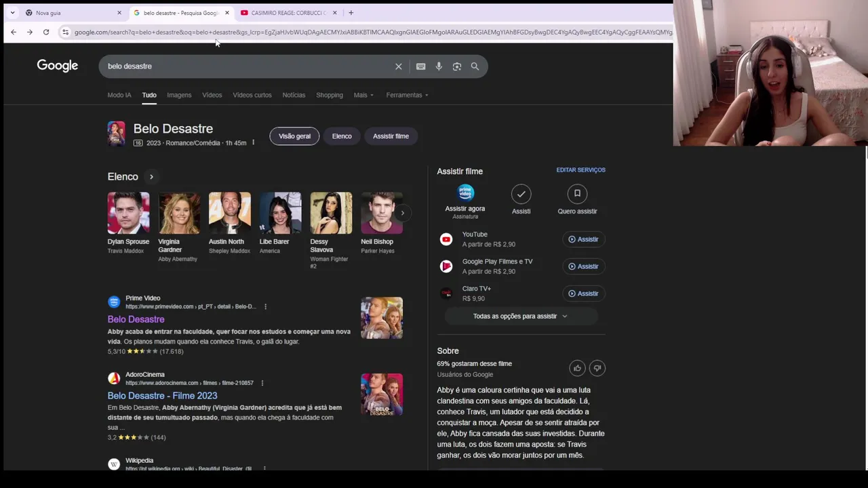Open a new browser tab
The image size is (868, 488).
point(351,13)
